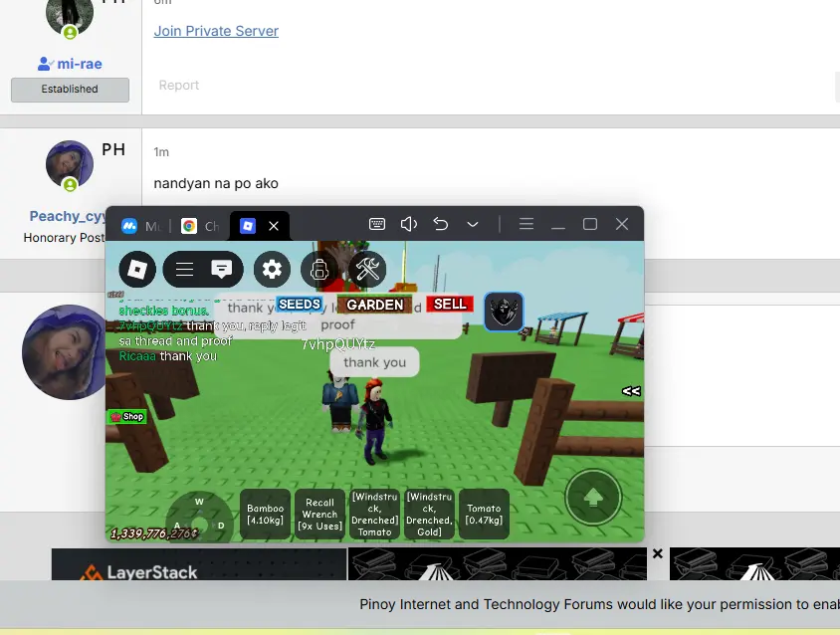Image resolution: width=840 pixels, height=635 pixels.
Task: Maximize the emulator window
Action: click(590, 224)
